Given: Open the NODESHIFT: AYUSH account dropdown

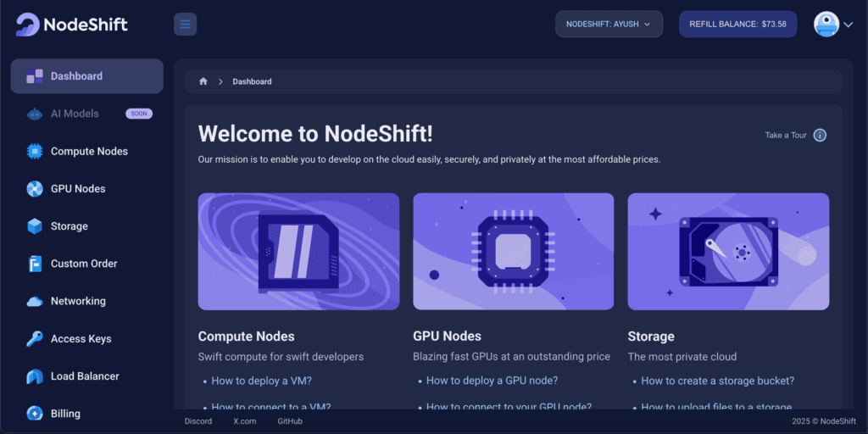Looking at the screenshot, I should [609, 25].
